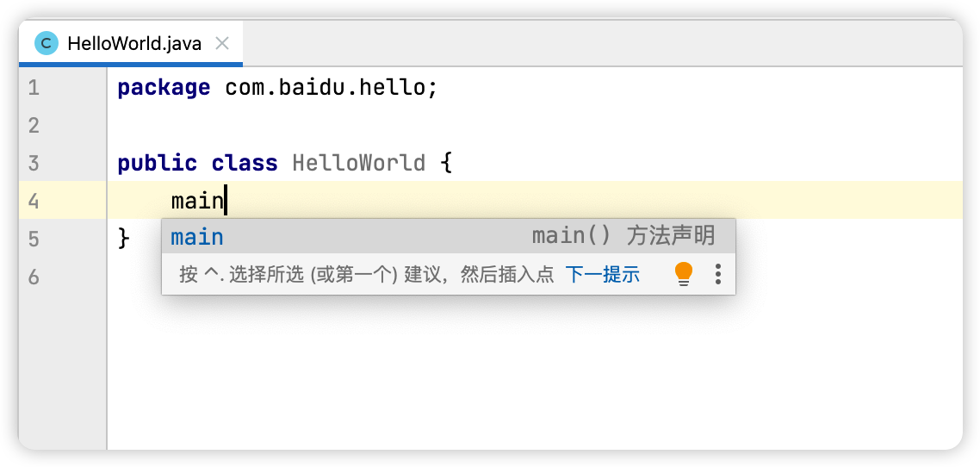This screenshot has width=980, height=467.
Task: Close the HelloWorld.java tab
Action: [222, 44]
